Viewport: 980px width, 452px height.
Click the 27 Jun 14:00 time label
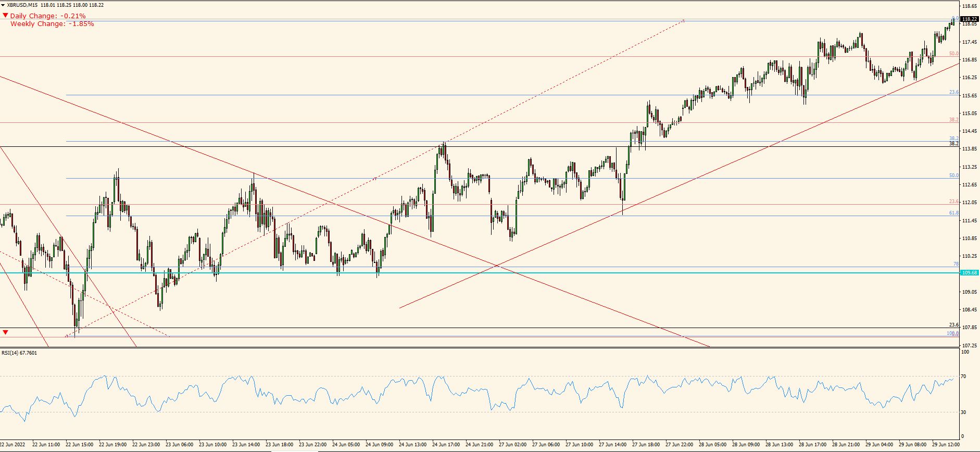pos(613,445)
